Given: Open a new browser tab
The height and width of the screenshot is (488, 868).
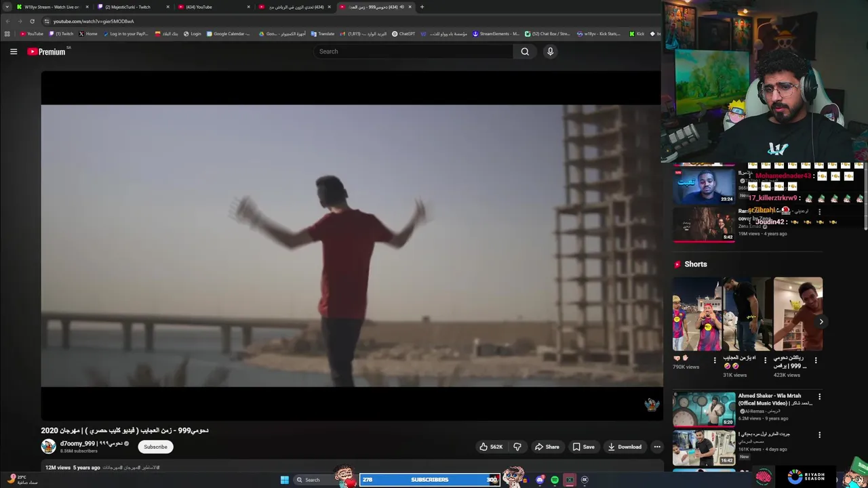Looking at the screenshot, I should pos(422,7).
